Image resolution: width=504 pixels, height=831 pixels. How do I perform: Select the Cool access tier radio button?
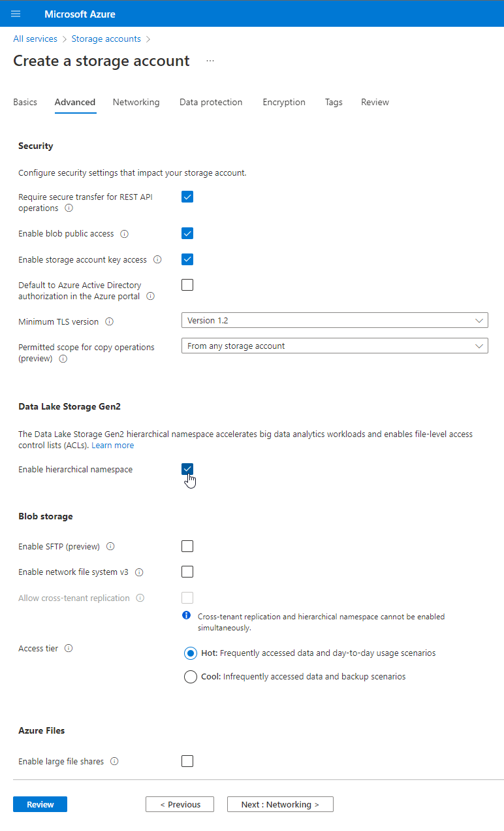coord(191,677)
